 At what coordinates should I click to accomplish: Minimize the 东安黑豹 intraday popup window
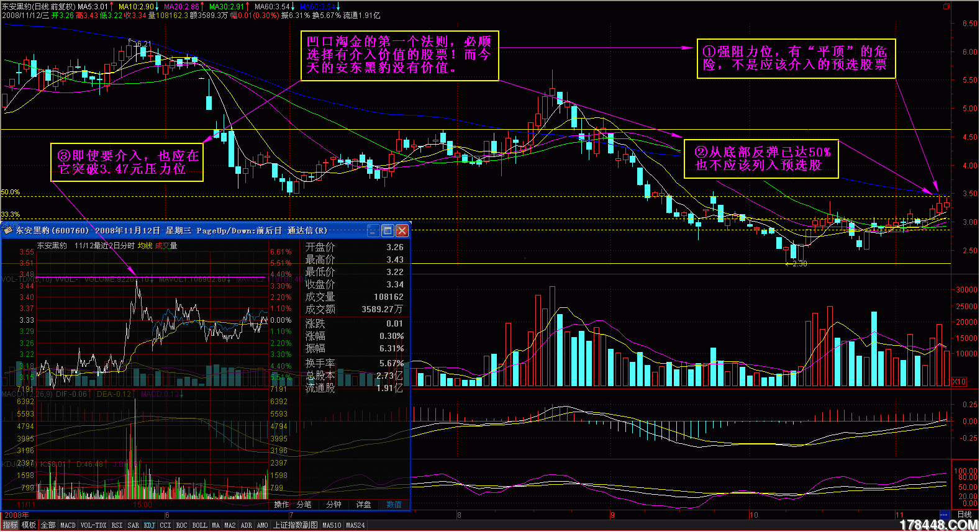click(373, 231)
